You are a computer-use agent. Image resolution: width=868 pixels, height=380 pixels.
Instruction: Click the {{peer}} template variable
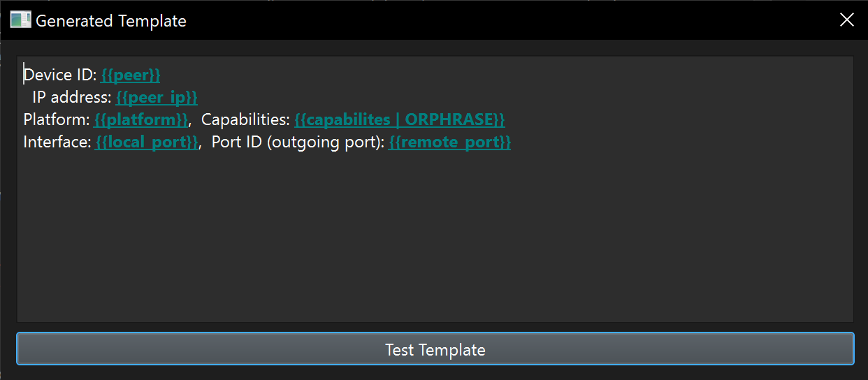click(131, 75)
